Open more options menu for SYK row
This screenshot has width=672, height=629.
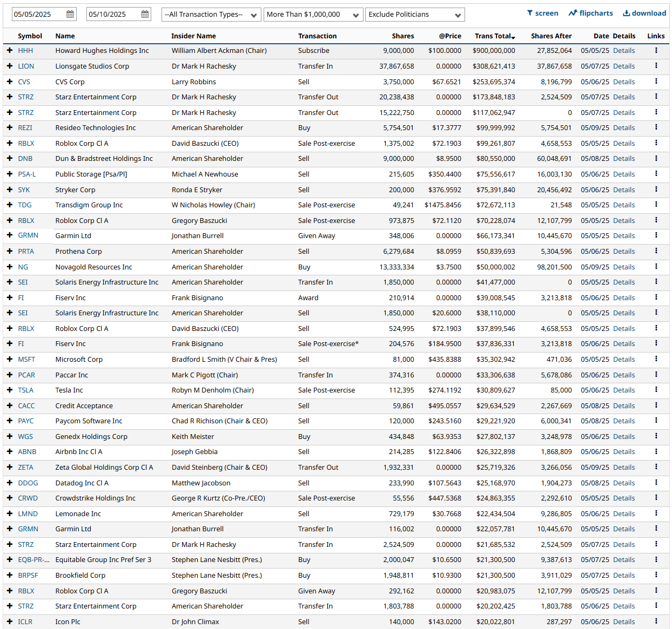click(656, 190)
